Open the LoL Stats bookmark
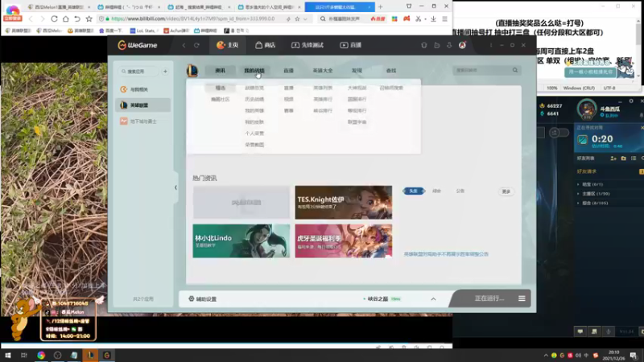Screen dimensions: 644x362 (146, 31)
